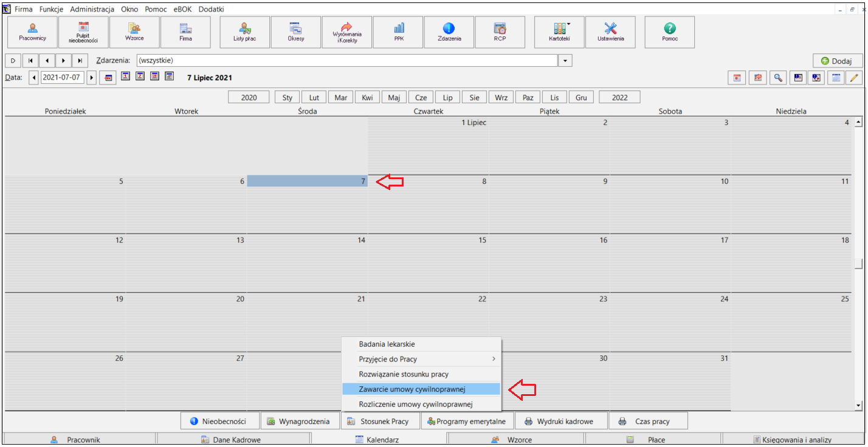Click the calendar export arrow icon

[757, 78]
